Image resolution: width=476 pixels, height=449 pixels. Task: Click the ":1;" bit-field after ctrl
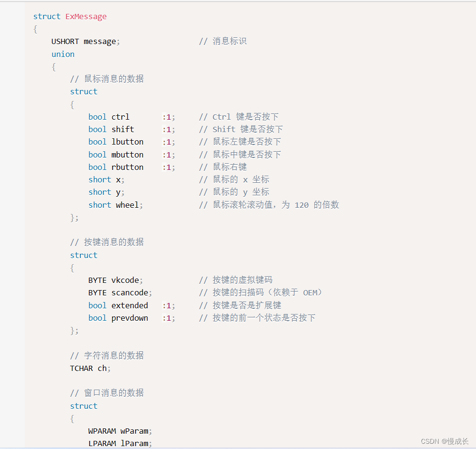click(168, 117)
